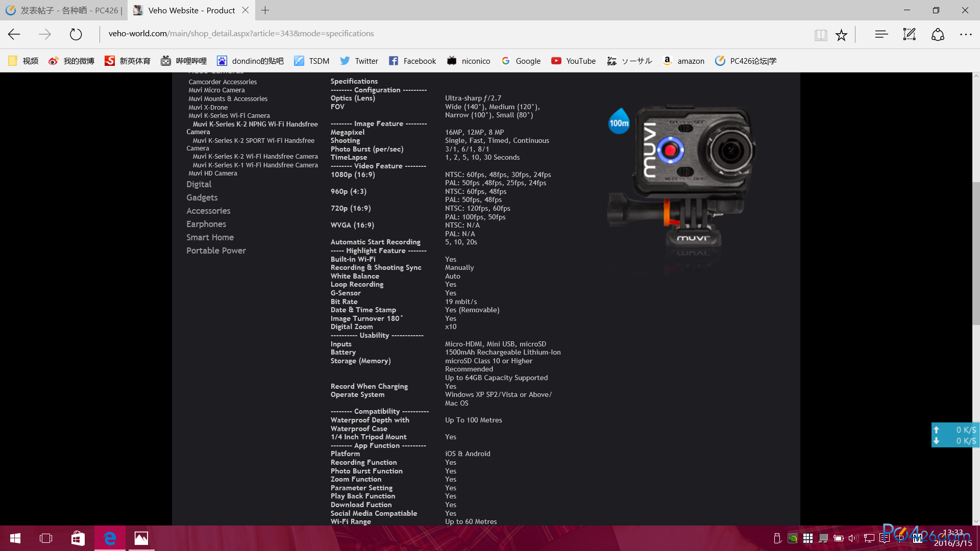Screen dimensions: 980x551
Task: Open the Smart Home category
Action: click(210, 237)
